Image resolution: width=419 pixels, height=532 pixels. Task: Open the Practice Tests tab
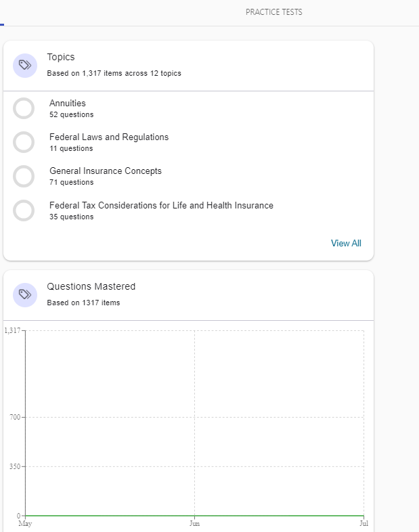pos(273,12)
